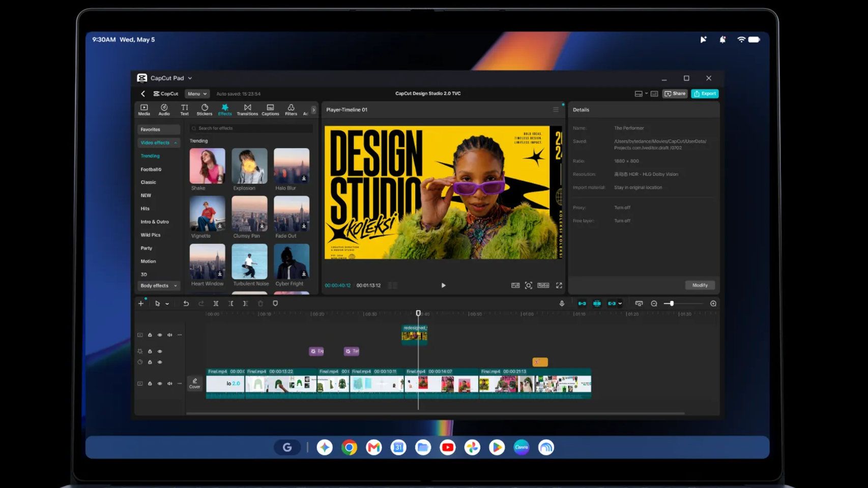Trim clip right of the playhead
Viewport: 868px width, 488px height.
[245, 303]
